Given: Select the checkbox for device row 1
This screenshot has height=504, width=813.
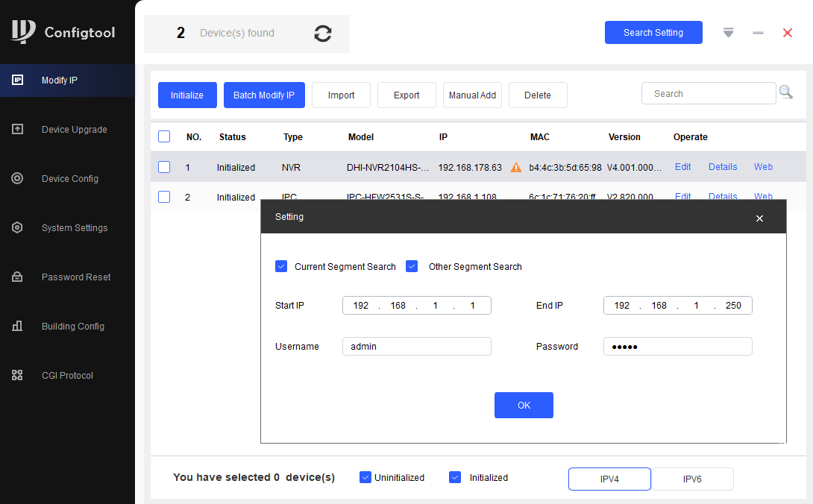Looking at the screenshot, I should point(164,168).
